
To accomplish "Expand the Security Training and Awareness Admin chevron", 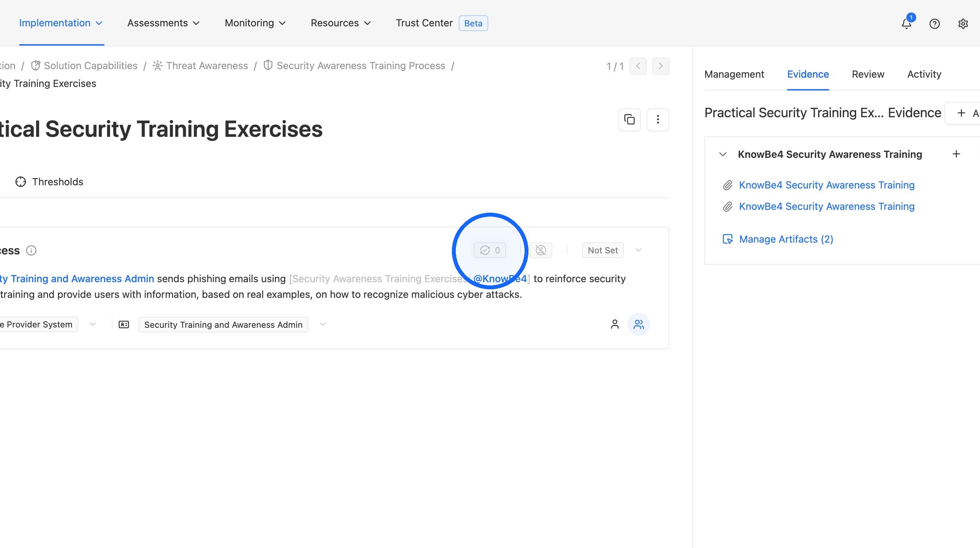I will pyautogui.click(x=323, y=324).
